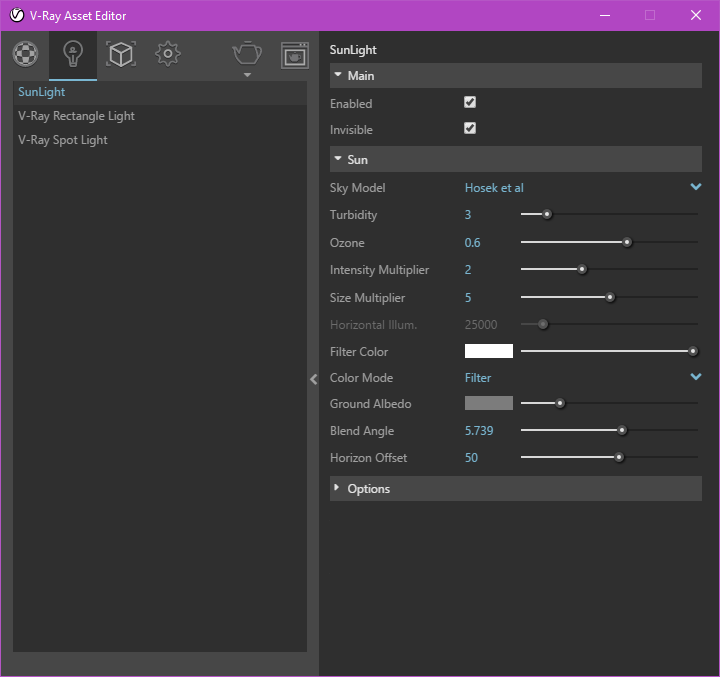Select V-Ray Spot Light in list
Viewport: 720px width, 677px height.
click(x=160, y=140)
